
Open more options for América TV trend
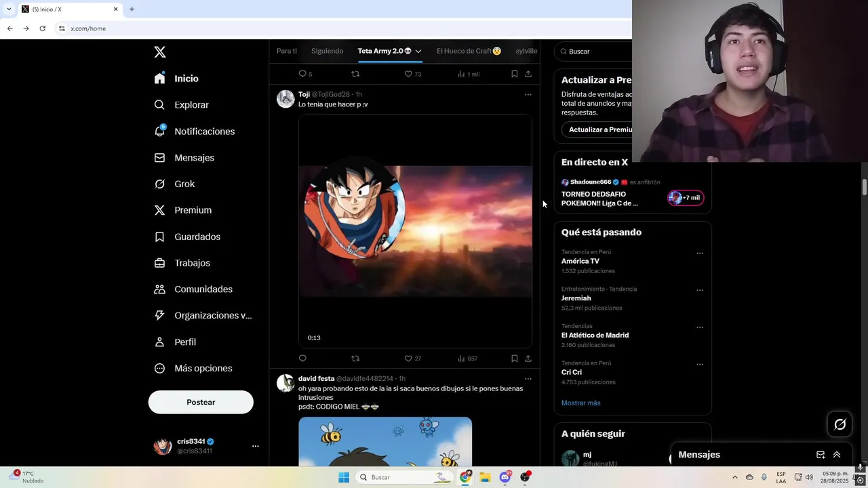[x=700, y=253]
